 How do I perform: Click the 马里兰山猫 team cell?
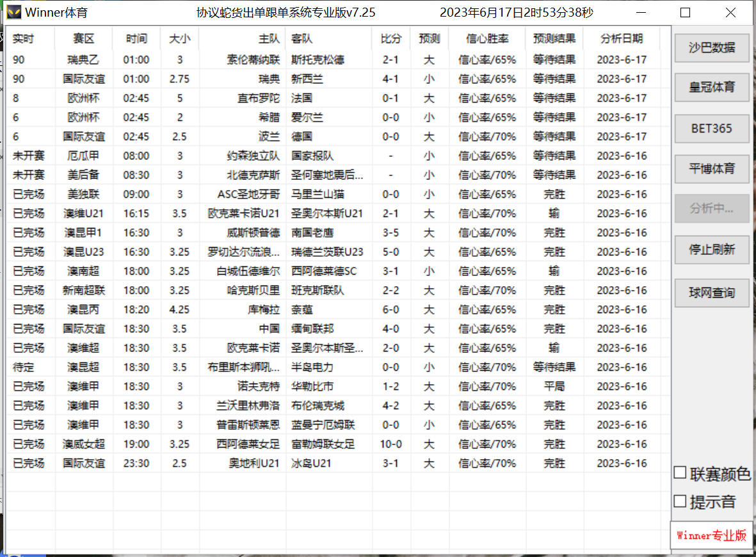pos(318,195)
